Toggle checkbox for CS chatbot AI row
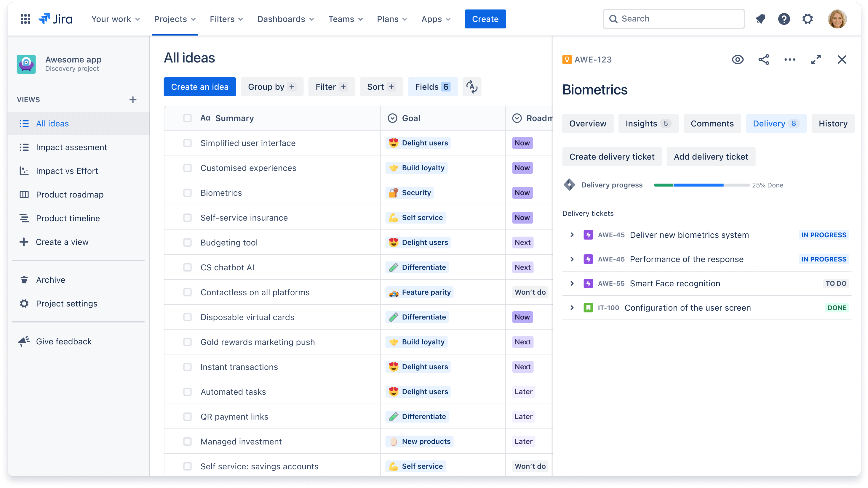This screenshot has width=868, height=488. (x=187, y=267)
